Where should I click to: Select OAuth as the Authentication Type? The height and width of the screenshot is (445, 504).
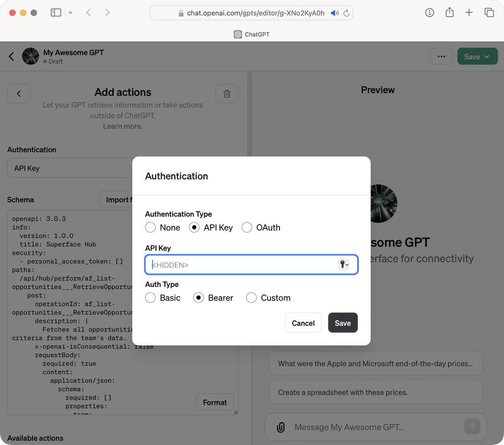(247, 227)
